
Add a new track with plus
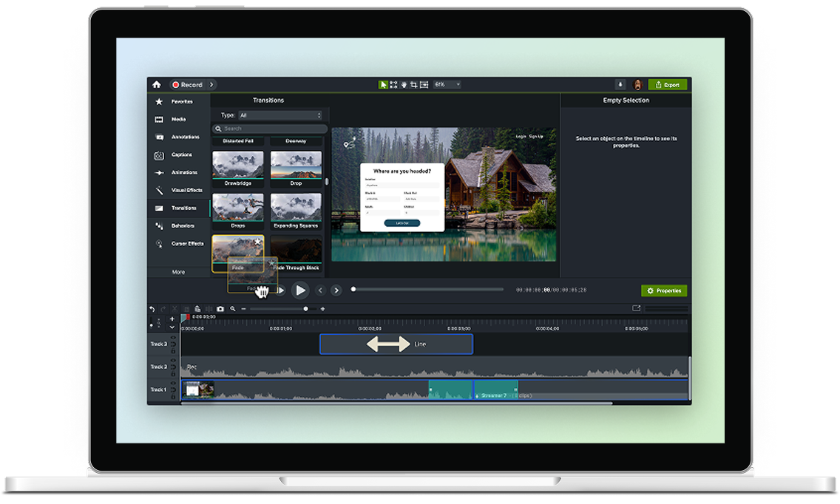(x=172, y=319)
